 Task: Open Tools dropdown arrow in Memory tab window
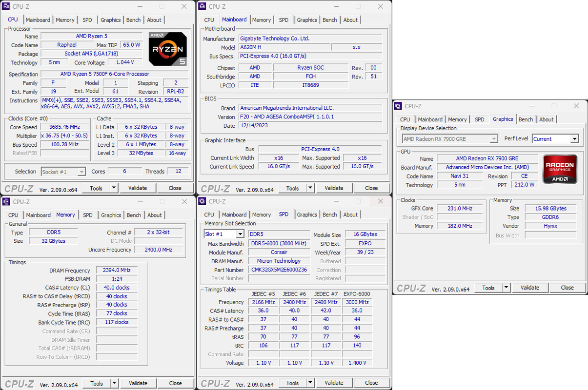[114, 383]
